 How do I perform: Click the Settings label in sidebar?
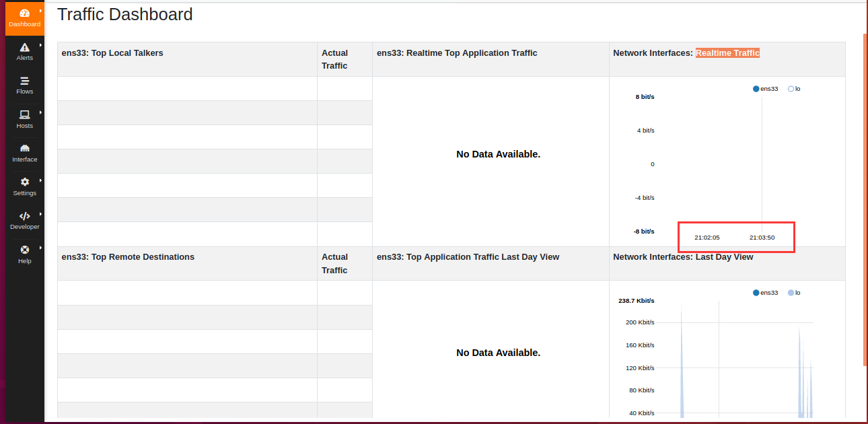tap(25, 193)
